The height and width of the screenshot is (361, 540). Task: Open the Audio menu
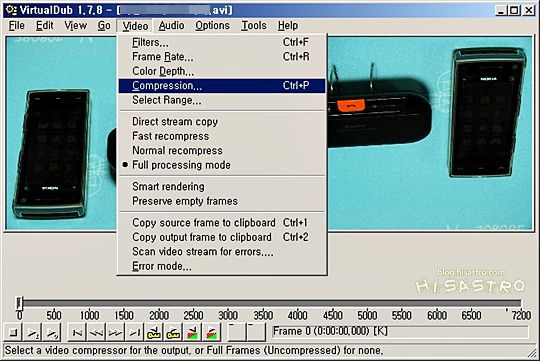(x=171, y=26)
